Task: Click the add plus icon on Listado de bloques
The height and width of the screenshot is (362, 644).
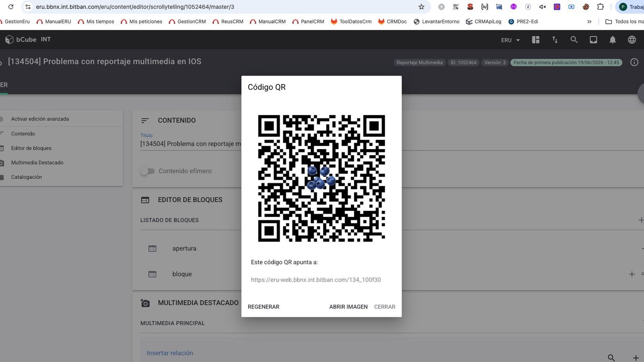Action: click(641, 220)
